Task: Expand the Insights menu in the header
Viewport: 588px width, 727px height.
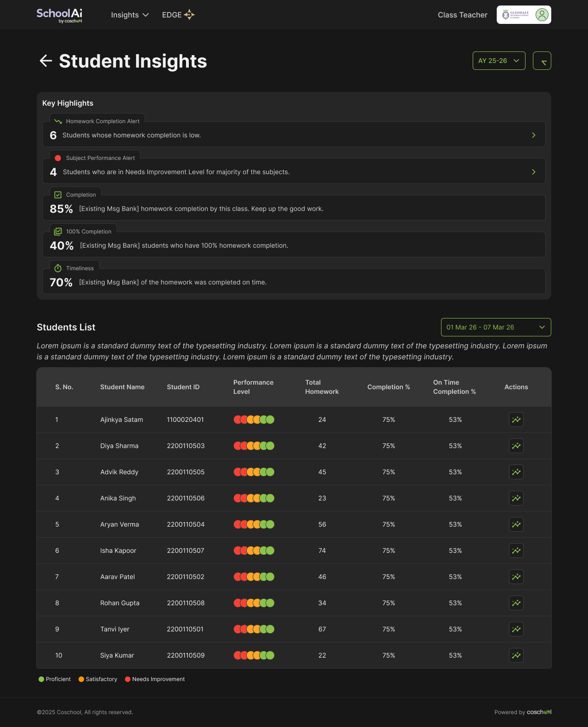Action: tap(130, 15)
